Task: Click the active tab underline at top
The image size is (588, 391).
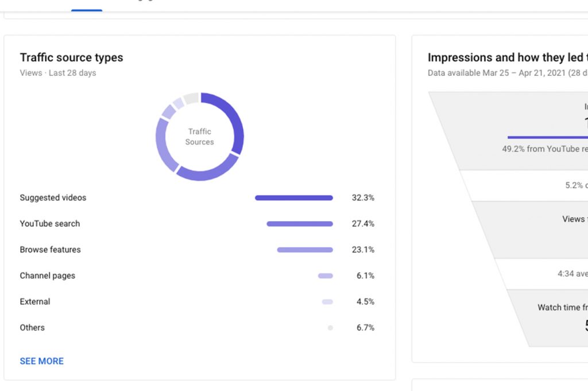Action: pyautogui.click(x=87, y=10)
